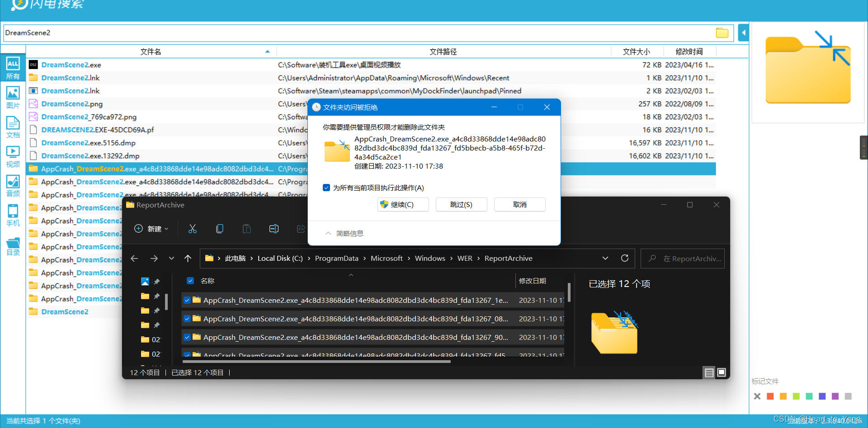The height and width of the screenshot is (428, 868).
Task: Expand chevron after Local Disk (C:)
Action: click(309, 259)
